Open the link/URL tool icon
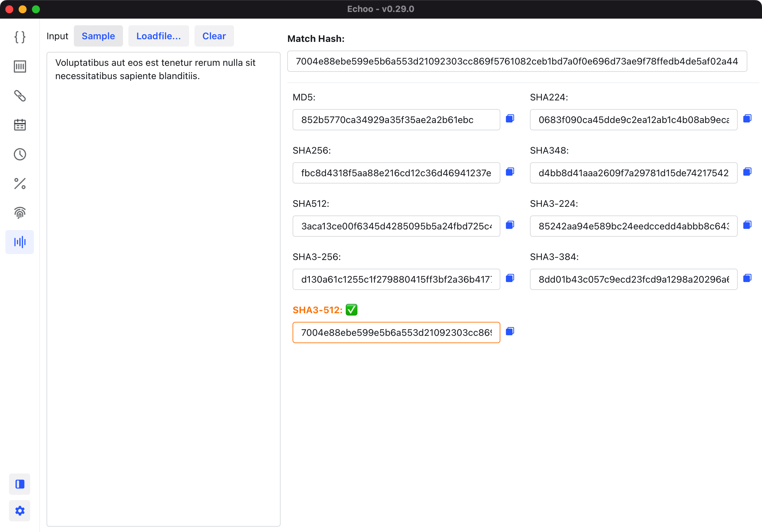This screenshot has height=532, width=762. pyautogui.click(x=20, y=96)
